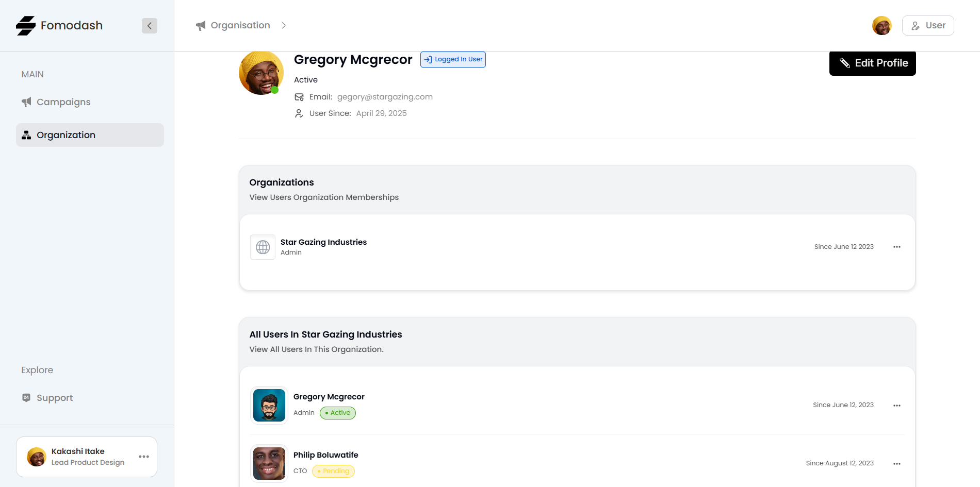Open Kakashi Itake account options menu
980x487 pixels.
[x=144, y=457]
